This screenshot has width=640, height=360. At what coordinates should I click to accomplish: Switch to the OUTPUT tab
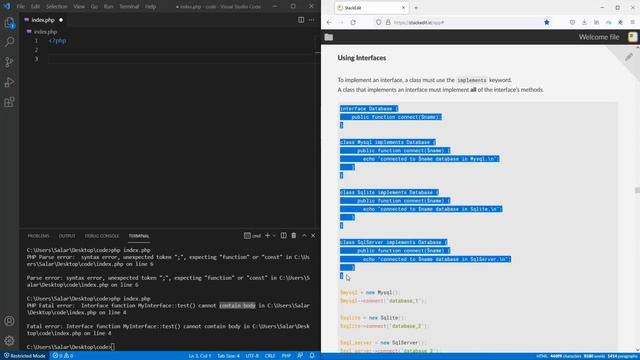(x=67, y=236)
